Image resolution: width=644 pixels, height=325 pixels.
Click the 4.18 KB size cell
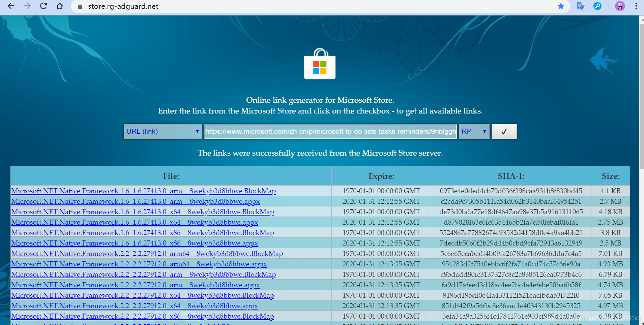click(x=610, y=212)
